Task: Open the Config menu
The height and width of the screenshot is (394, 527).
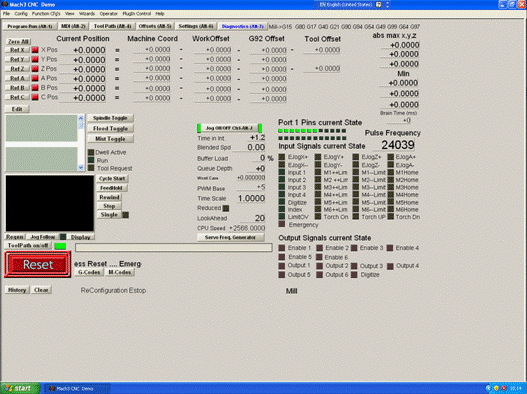Action: click(21, 14)
